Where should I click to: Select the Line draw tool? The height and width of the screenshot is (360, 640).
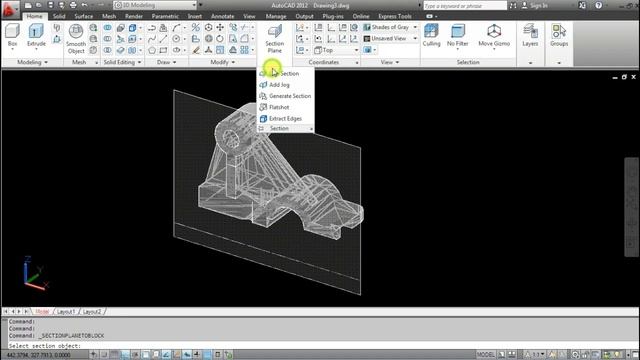pyautogui.click(x=163, y=39)
